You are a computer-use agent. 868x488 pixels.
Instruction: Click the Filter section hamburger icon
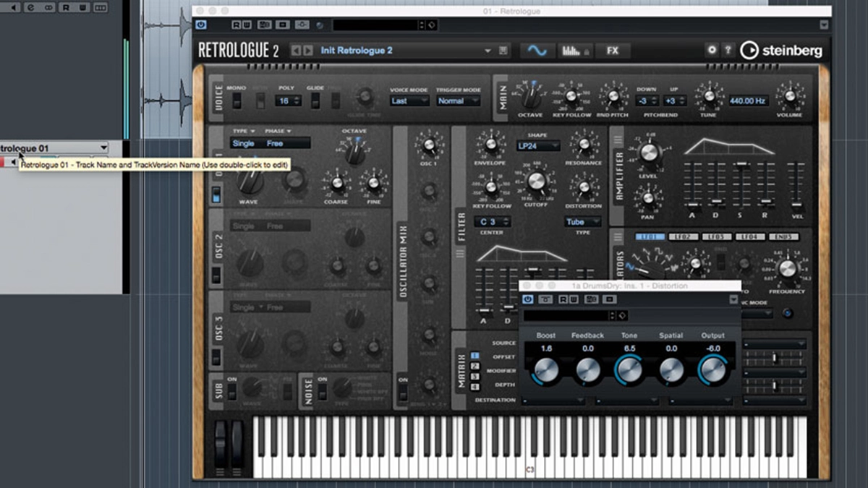(459, 253)
